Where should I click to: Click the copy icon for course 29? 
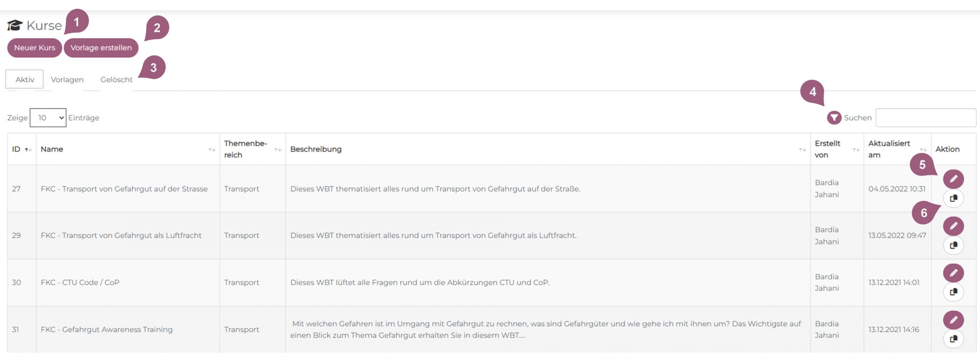click(x=953, y=245)
